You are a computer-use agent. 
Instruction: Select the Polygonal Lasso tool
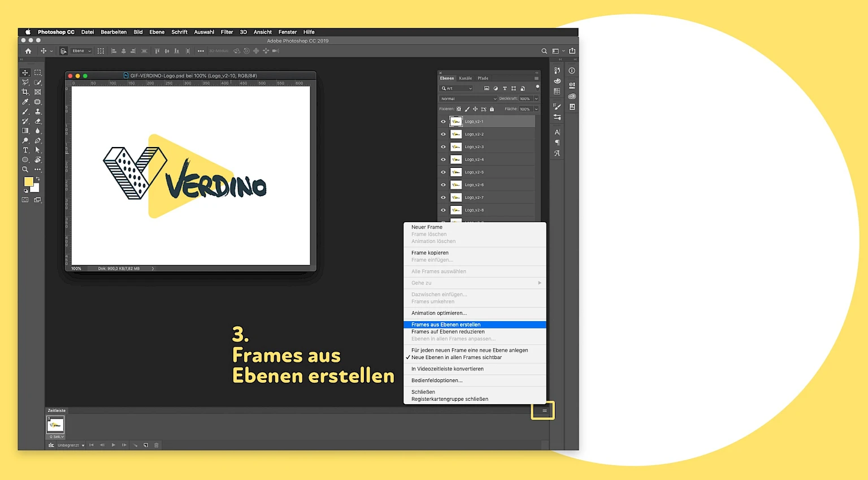[25, 82]
